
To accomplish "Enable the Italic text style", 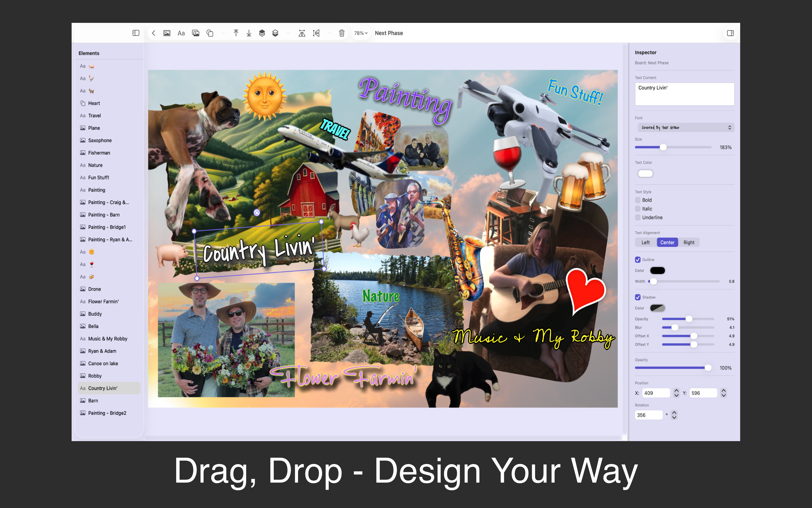I will 637,209.
